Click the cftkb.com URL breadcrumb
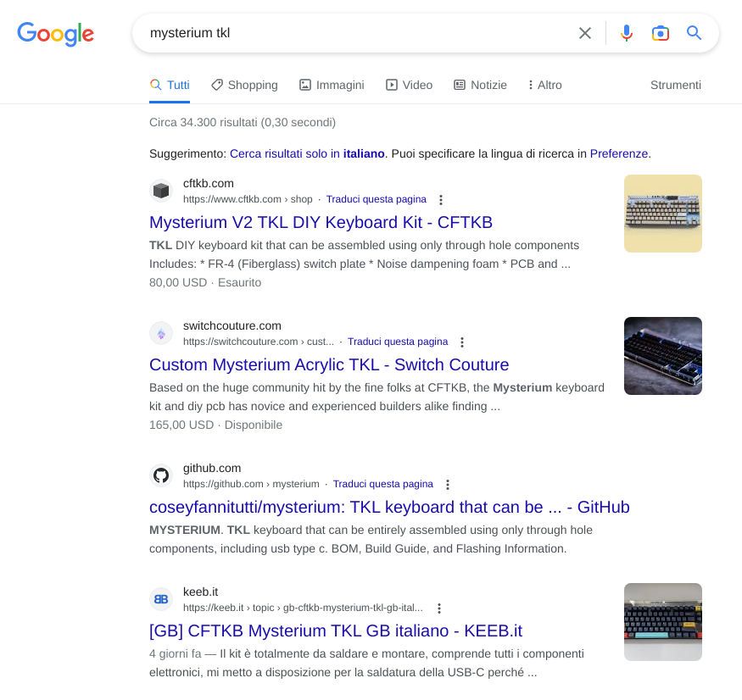This screenshot has width=742, height=700. tap(248, 199)
